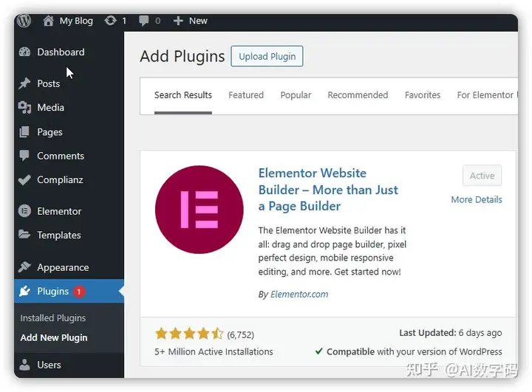Open Comments in the sidebar menu
Viewport: 532px width, 392px height.
click(x=61, y=156)
